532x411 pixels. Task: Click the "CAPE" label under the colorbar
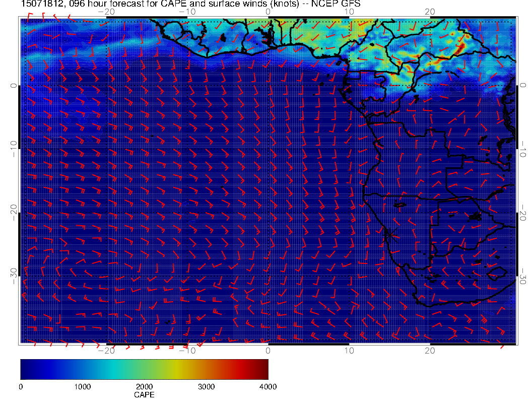coord(144,395)
